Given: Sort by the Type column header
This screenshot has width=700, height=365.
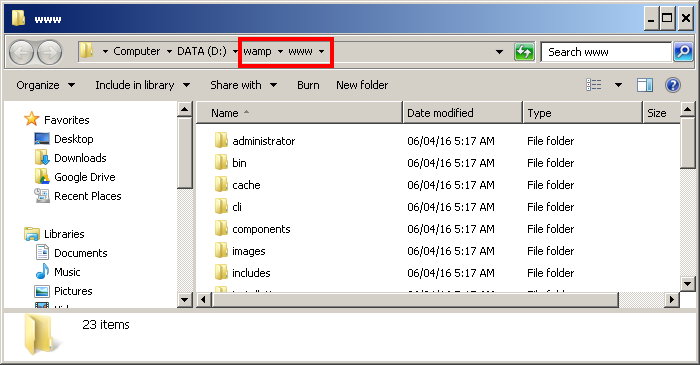Looking at the screenshot, I should tap(582, 113).
